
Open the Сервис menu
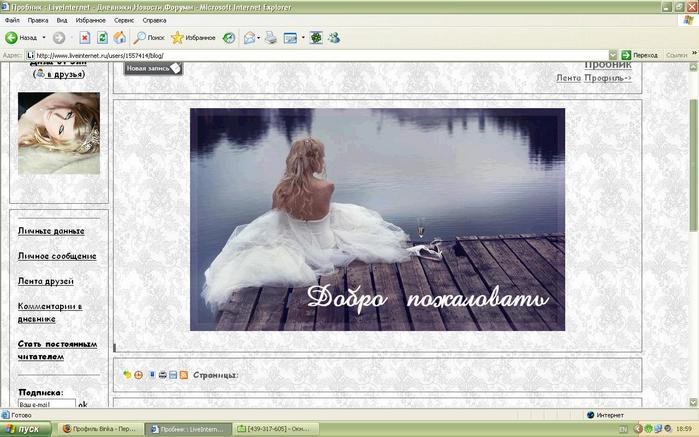tap(124, 20)
